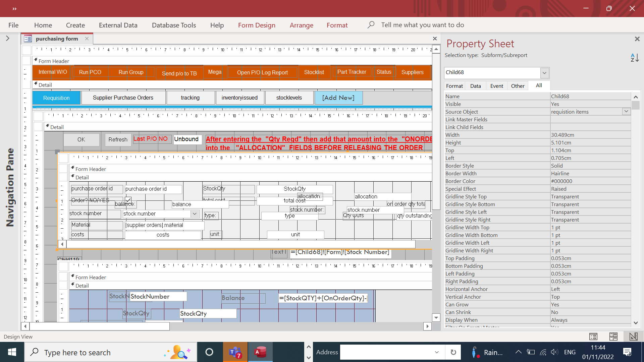Expand the Navigation Pane shutter arrow
644x362 pixels.
coord(8,39)
